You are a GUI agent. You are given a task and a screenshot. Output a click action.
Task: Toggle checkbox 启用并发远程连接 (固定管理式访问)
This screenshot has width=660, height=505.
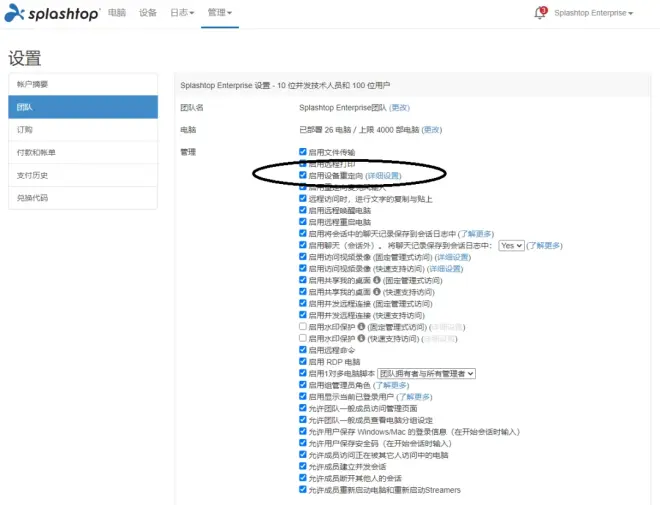[x=303, y=303]
